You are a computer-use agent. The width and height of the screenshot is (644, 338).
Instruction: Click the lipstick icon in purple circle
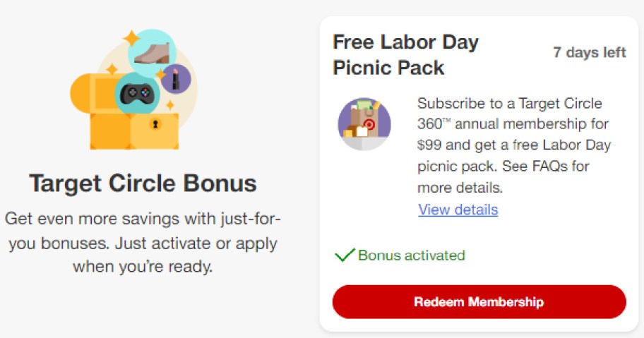click(x=175, y=78)
